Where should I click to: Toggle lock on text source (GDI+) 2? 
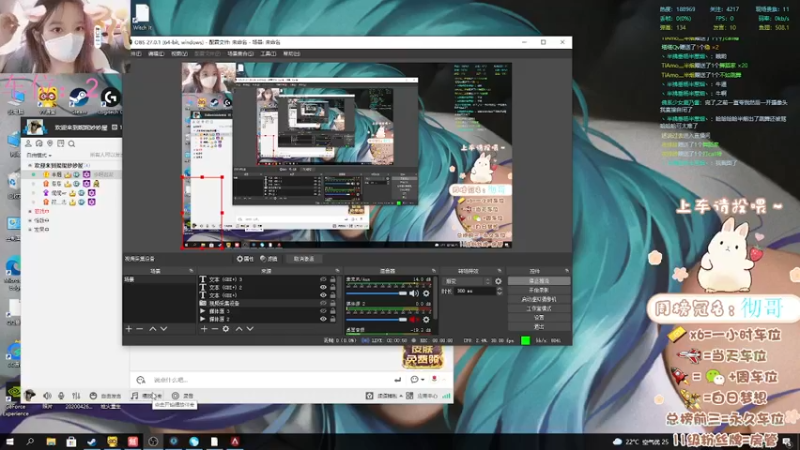333,287
